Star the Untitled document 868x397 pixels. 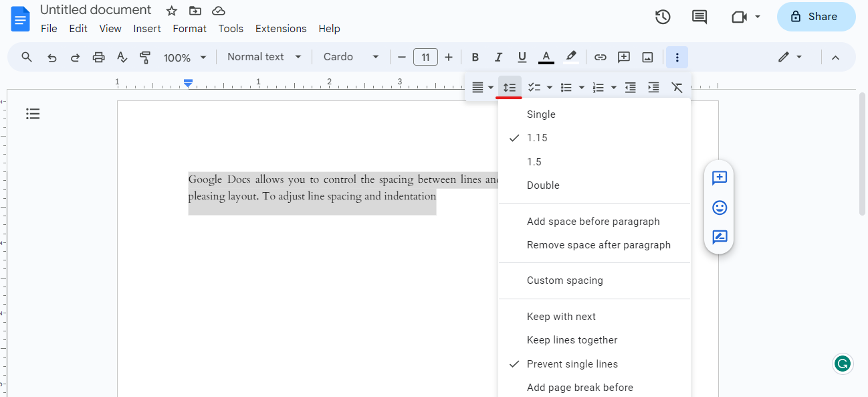[172, 11]
